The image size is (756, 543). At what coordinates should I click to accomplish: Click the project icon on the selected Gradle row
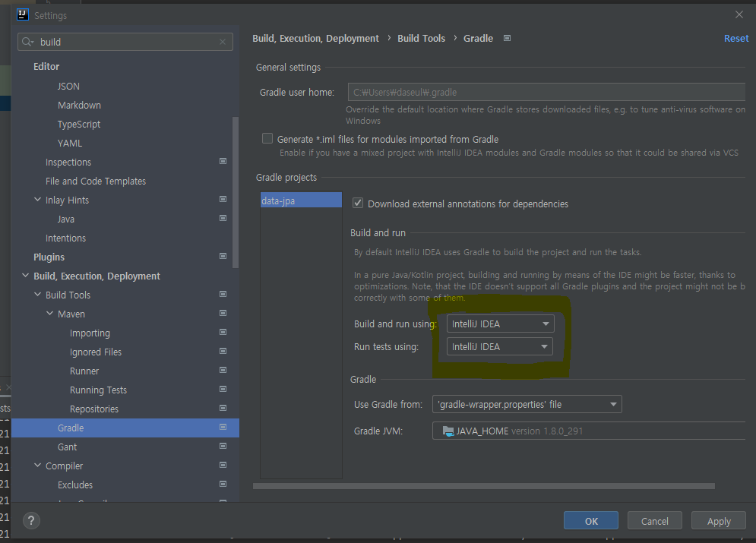(223, 427)
